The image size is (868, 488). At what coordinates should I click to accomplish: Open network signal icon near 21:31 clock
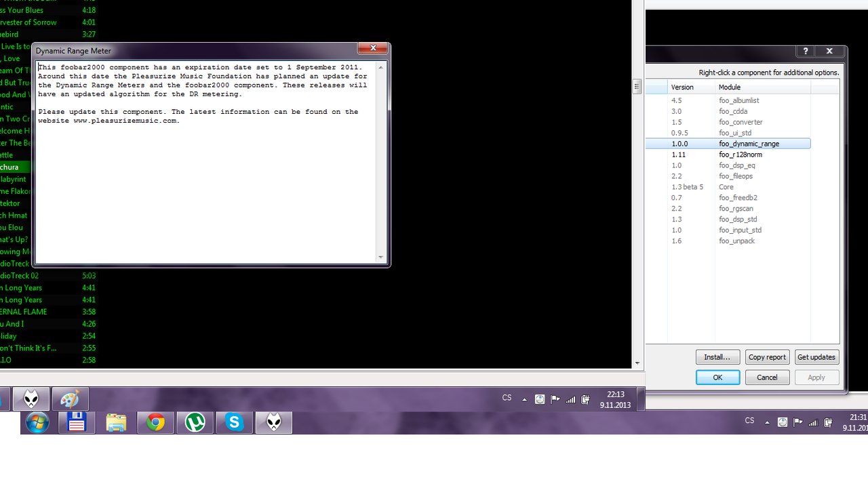pyautogui.click(x=813, y=422)
